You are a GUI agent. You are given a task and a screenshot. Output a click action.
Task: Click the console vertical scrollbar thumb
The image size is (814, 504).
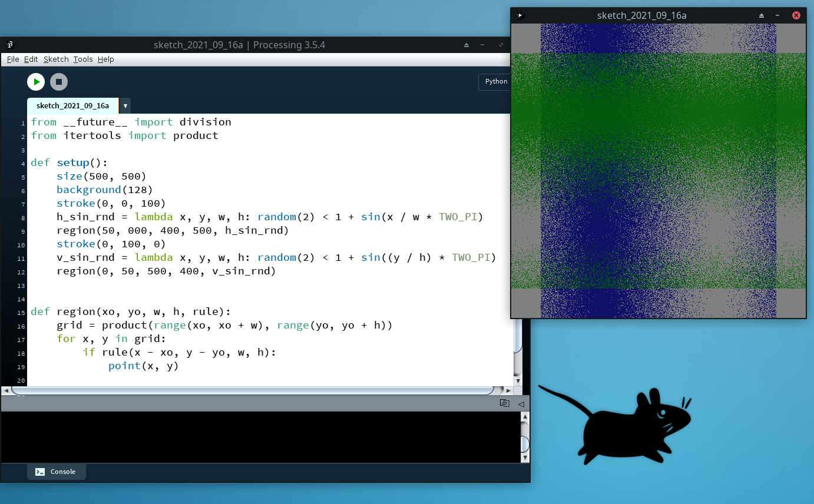(525, 444)
